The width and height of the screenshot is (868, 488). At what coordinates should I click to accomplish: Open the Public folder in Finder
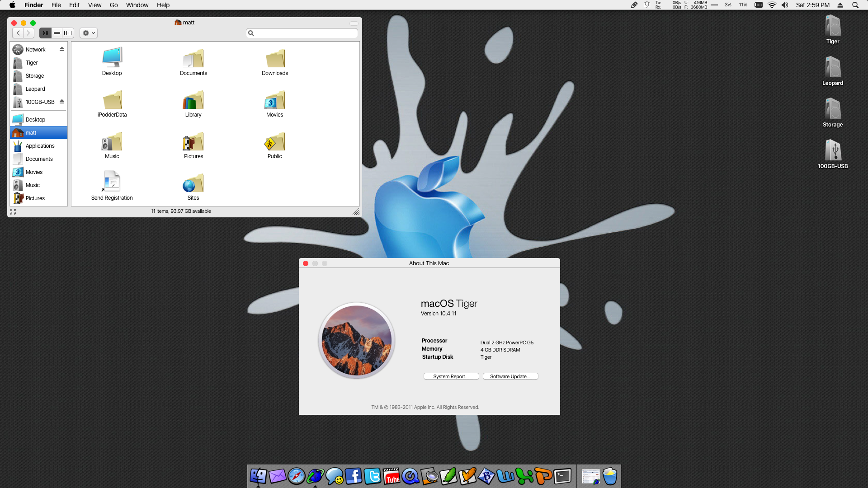coord(274,146)
